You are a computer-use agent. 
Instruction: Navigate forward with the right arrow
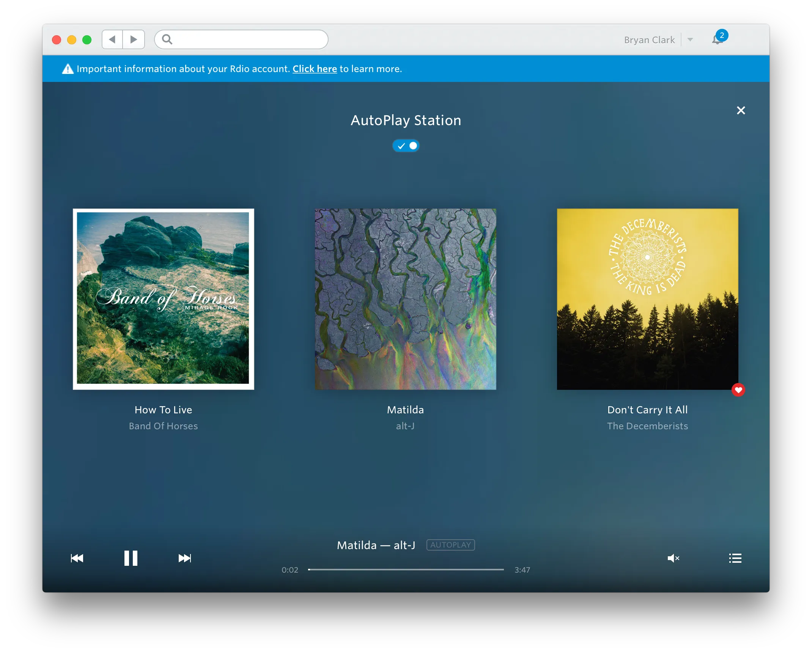[x=134, y=39]
